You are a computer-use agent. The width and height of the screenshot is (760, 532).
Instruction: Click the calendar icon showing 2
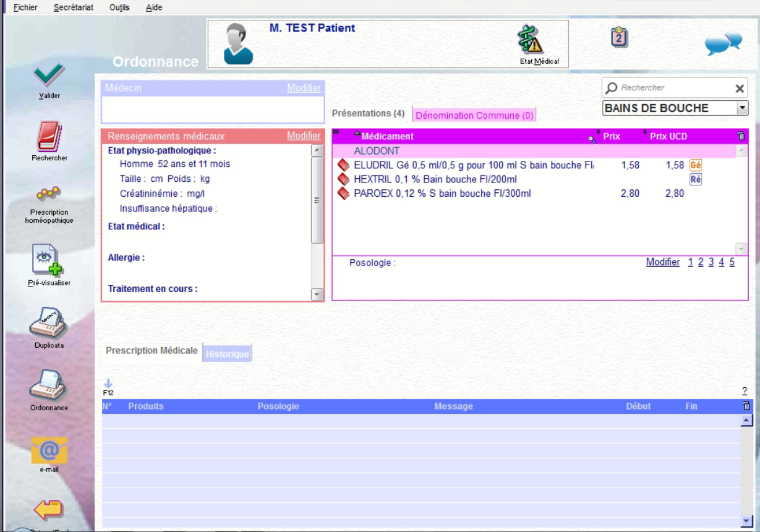(619, 38)
